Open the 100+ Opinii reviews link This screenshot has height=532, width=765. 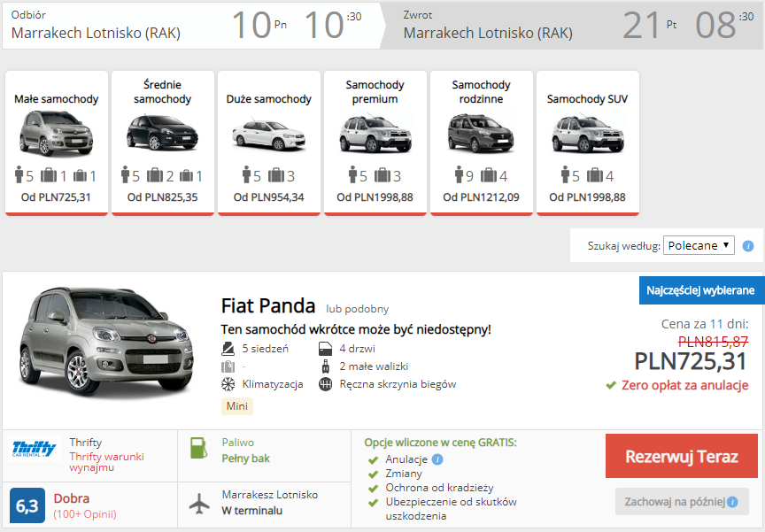(x=84, y=514)
